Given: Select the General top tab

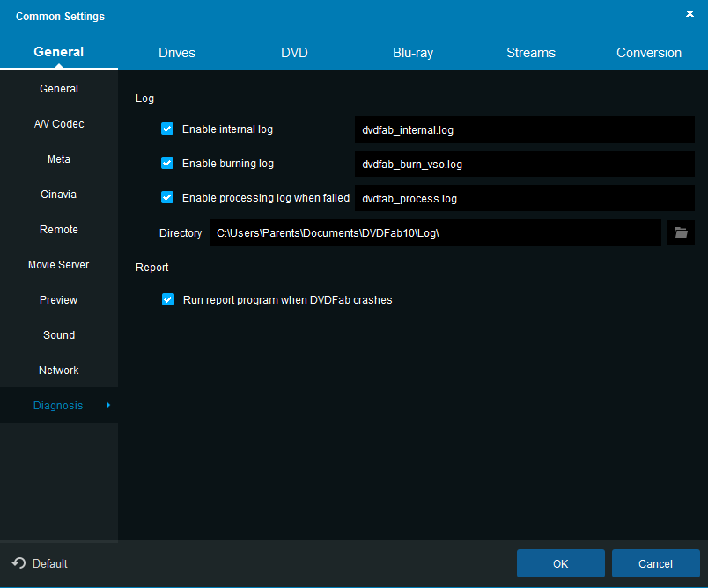Looking at the screenshot, I should (x=59, y=52).
